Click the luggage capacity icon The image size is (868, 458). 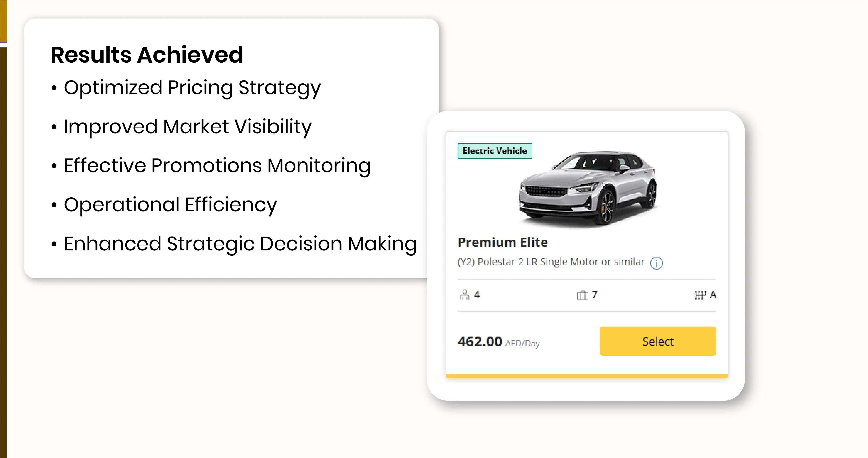[x=582, y=295]
